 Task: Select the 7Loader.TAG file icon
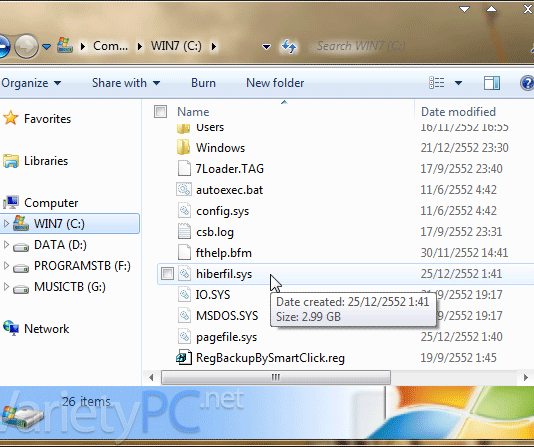point(184,169)
